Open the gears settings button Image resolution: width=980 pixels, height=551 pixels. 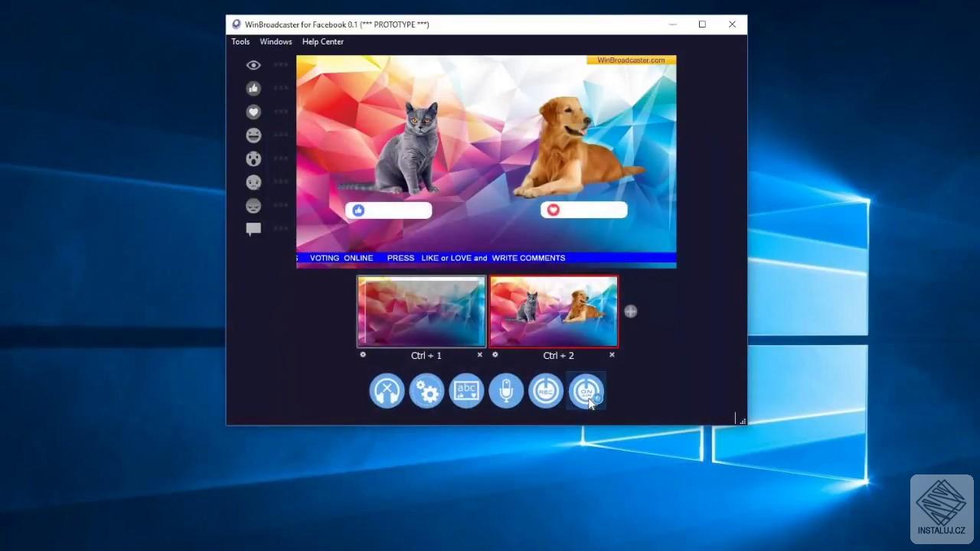click(426, 391)
